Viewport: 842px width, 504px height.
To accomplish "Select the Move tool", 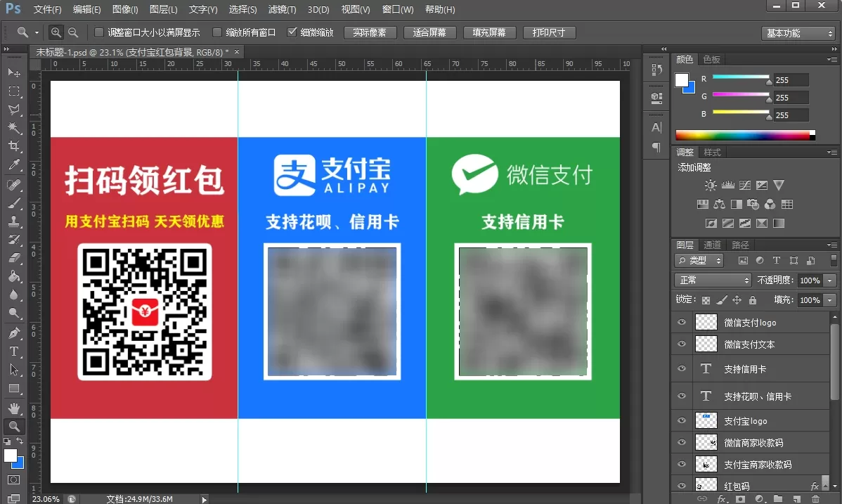I will click(x=13, y=73).
